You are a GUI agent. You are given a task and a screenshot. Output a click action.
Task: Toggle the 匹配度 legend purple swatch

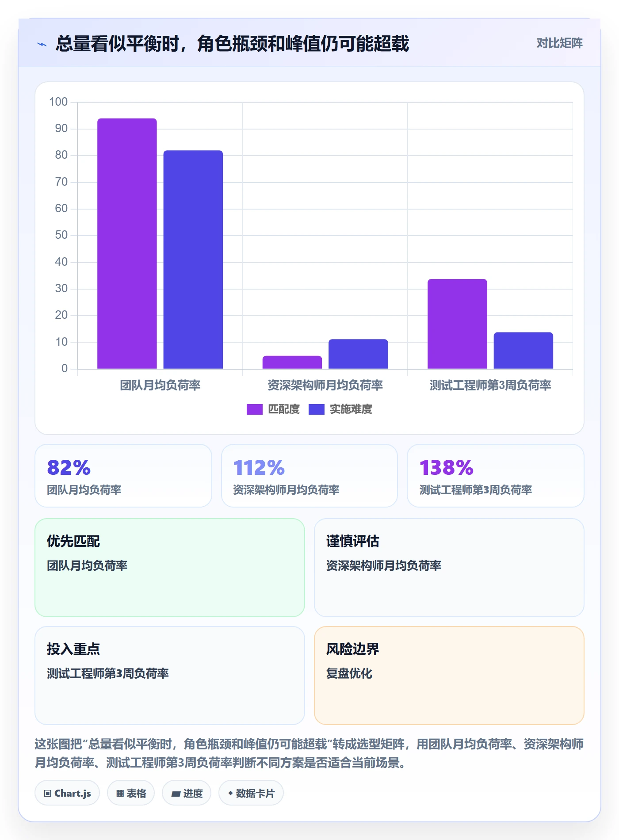254,409
